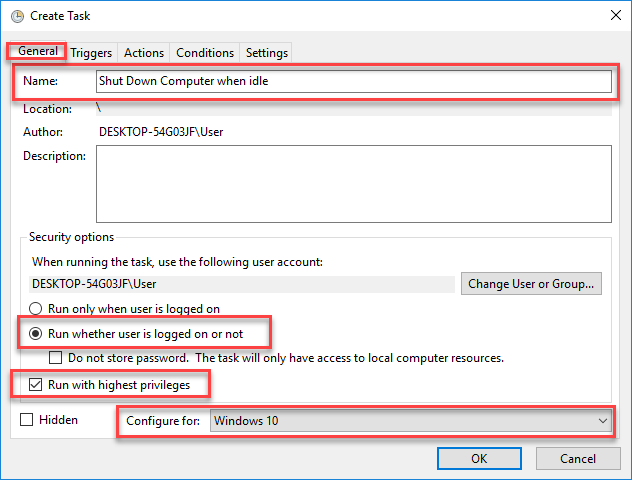Enable the Hidden checkbox
The image size is (632, 480).
(x=27, y=420)
